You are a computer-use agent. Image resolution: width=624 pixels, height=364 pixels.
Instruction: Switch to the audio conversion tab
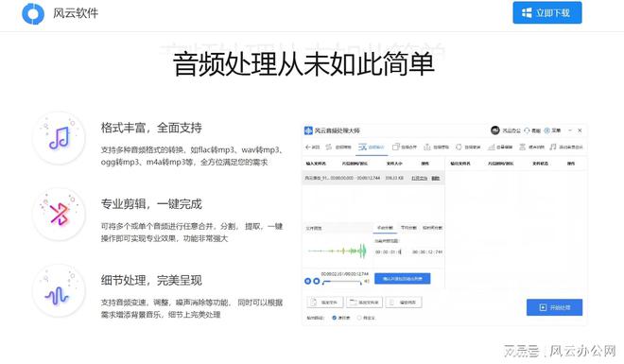coord(338,147)
